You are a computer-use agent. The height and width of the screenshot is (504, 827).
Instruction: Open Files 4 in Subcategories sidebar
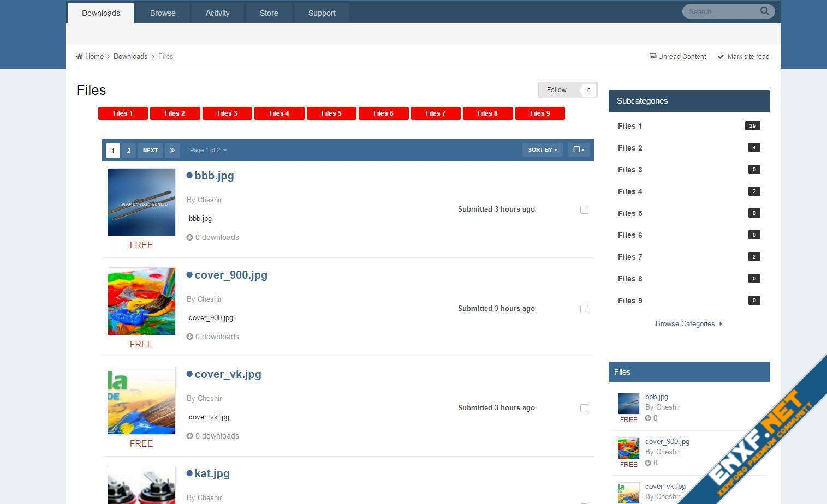click(630, 191)
